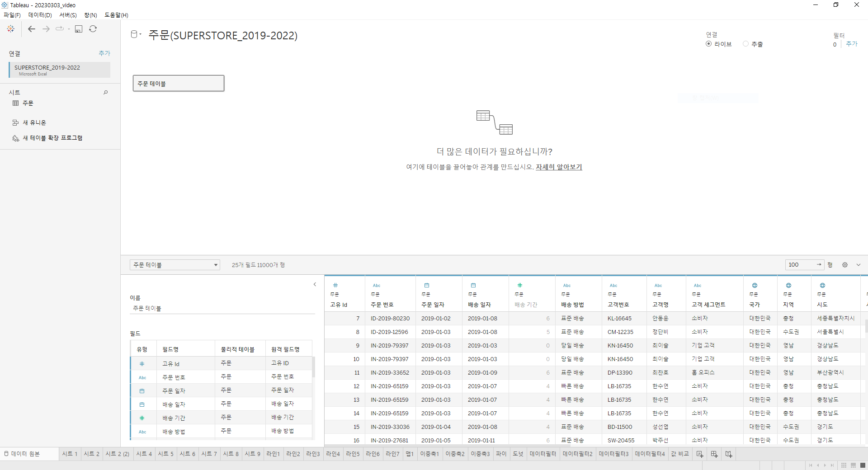Open the 자세히 알아보기 link
This screenshot has height=470, width=868.
pos(559,167)
